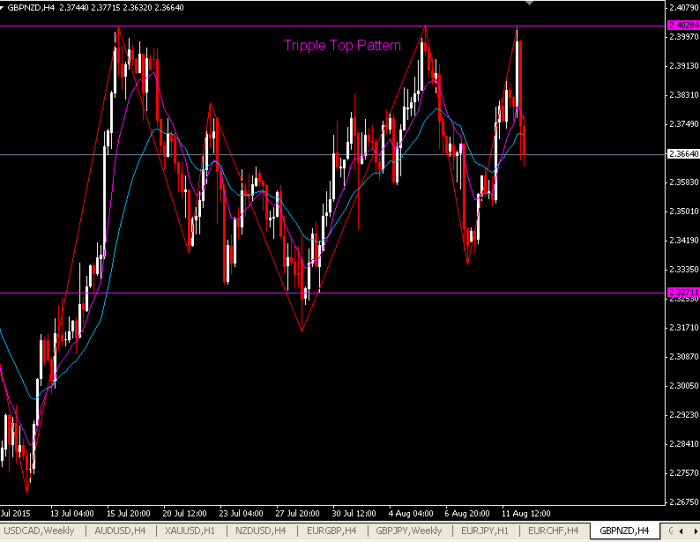Open the EURCHF,H4 chart tab
The height and width of the screenshot is (542, 700).
coord(553,531)
